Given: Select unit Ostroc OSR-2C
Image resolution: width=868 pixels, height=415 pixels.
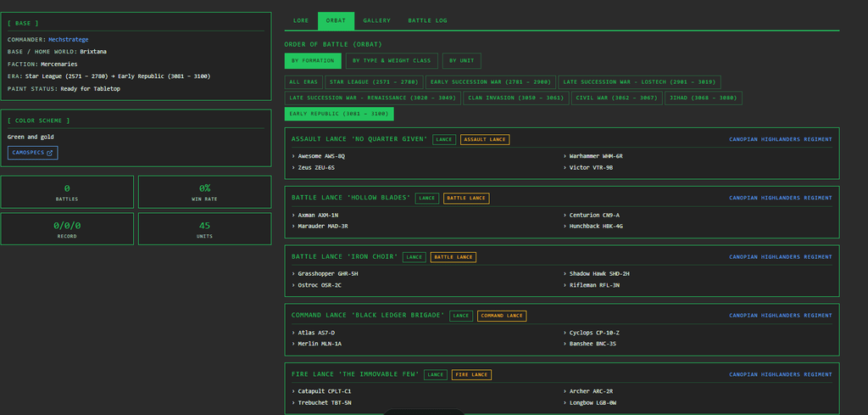Looking at the screenshot, I should click(318, 285).
